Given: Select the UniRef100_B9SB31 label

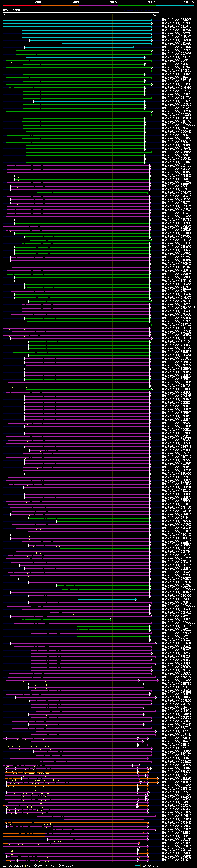Looking at the screenshot, I should tap(177, 71).
